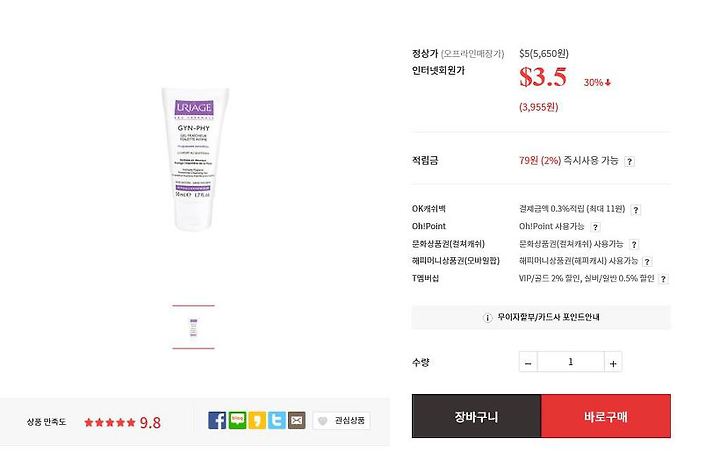Decrease quantity with the minus button
The width and height of the screenshot is (720, 453).
pos(528,362)
